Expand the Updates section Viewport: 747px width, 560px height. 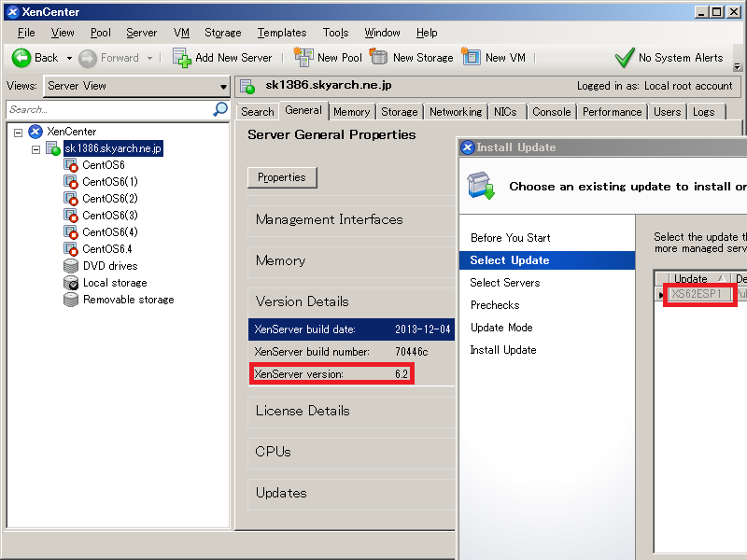(351, 493)
